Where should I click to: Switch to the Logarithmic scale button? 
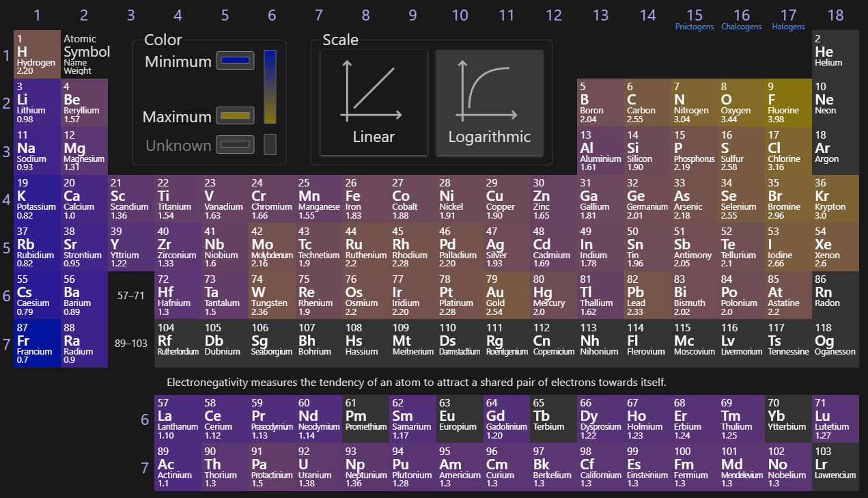489,103
